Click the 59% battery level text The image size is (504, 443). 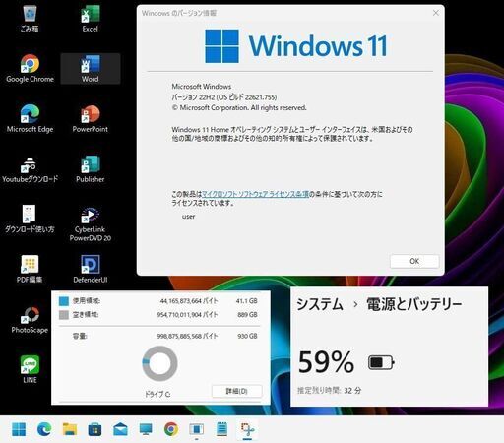pos(326,362)
